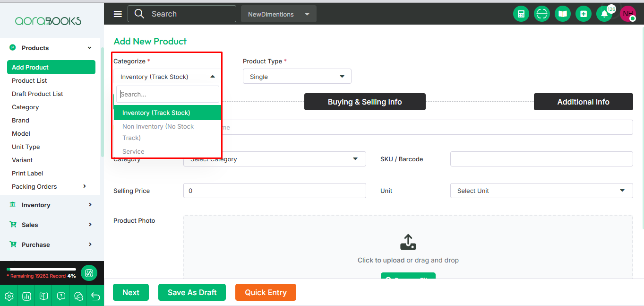Click the records usage progress bar
This screenshot has height=306, width=644.
(41, 269)
